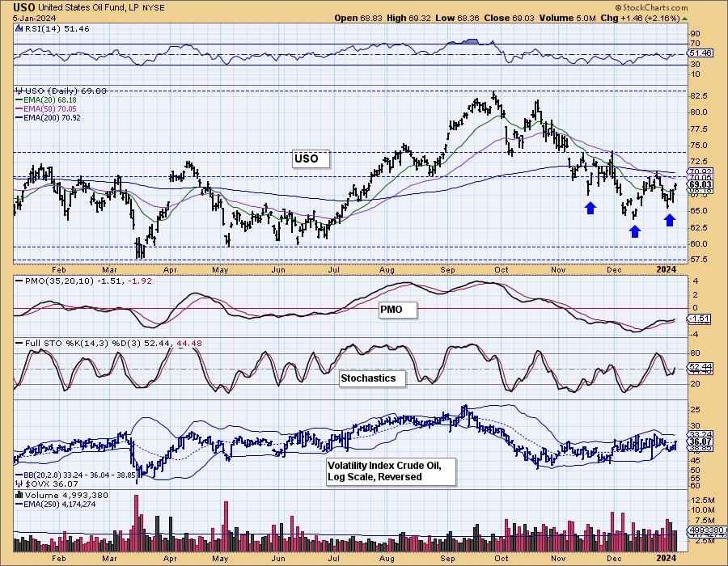Click the 82.5 price axis label
The image size is (728, 566).
coord(699,95)
